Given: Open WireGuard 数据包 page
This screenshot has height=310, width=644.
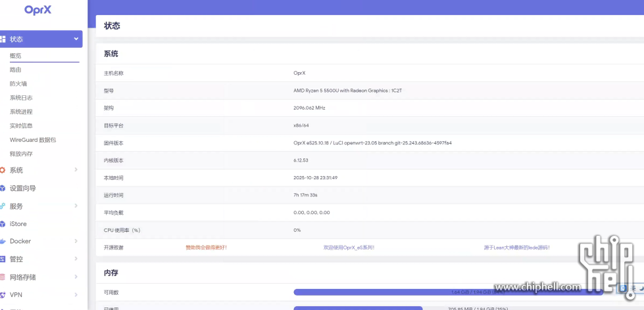Looking at the screenshot, I should pos(33,140).
